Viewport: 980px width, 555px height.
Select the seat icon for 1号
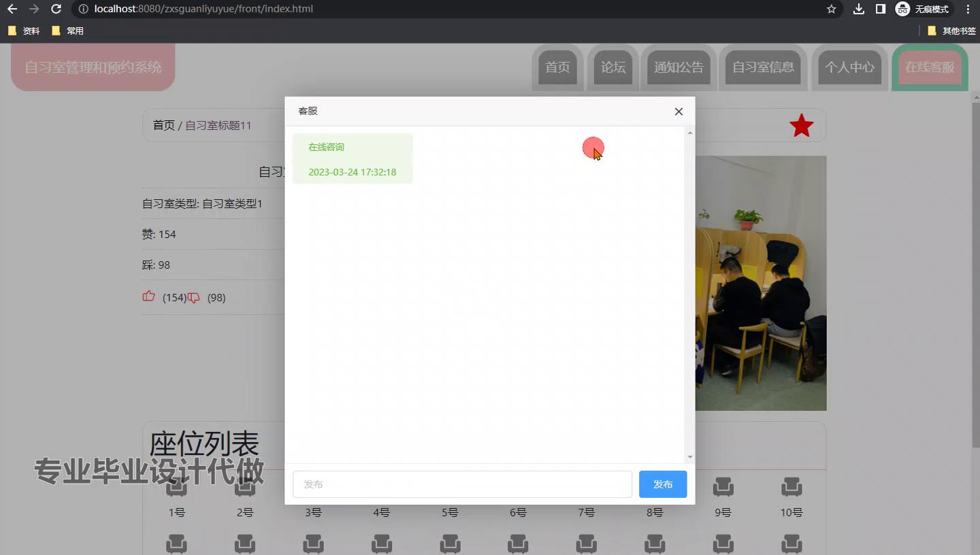[x=176, y=488]
